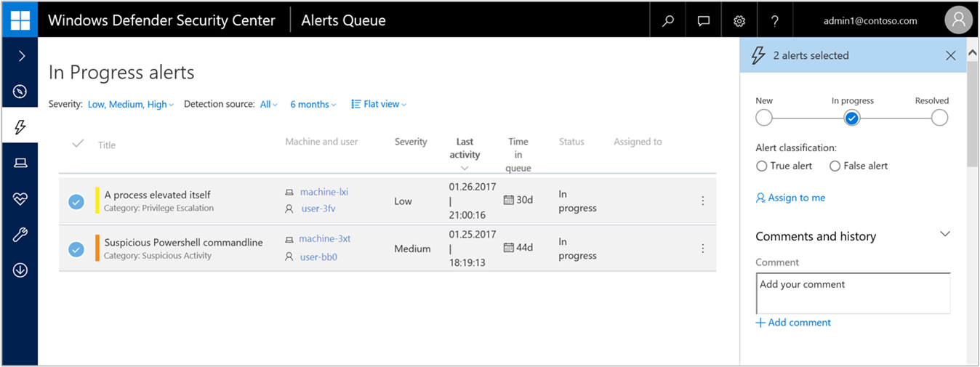
Task: Click the Assign to me link
Action: point(791,198)
